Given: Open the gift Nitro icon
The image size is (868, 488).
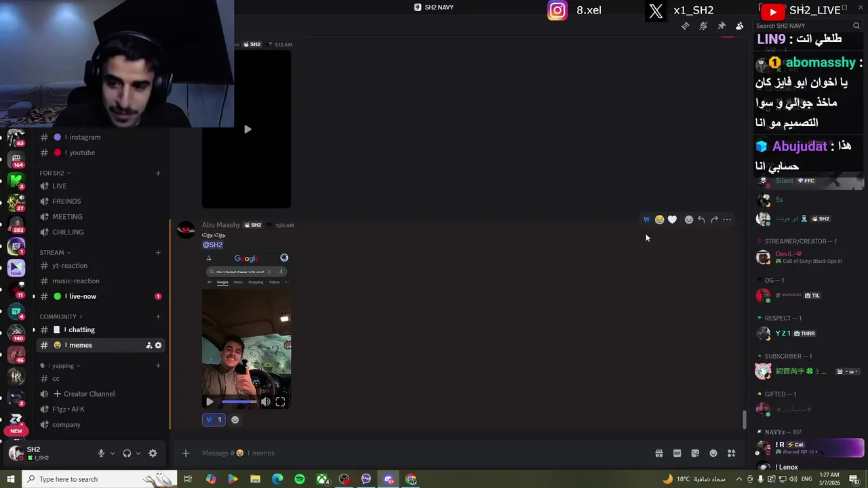Looking at the screenshot, I should tap(658, 453).
